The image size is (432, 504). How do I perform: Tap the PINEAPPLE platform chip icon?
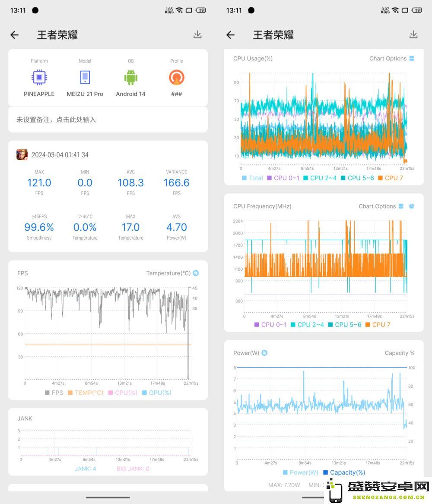point(39,77)
